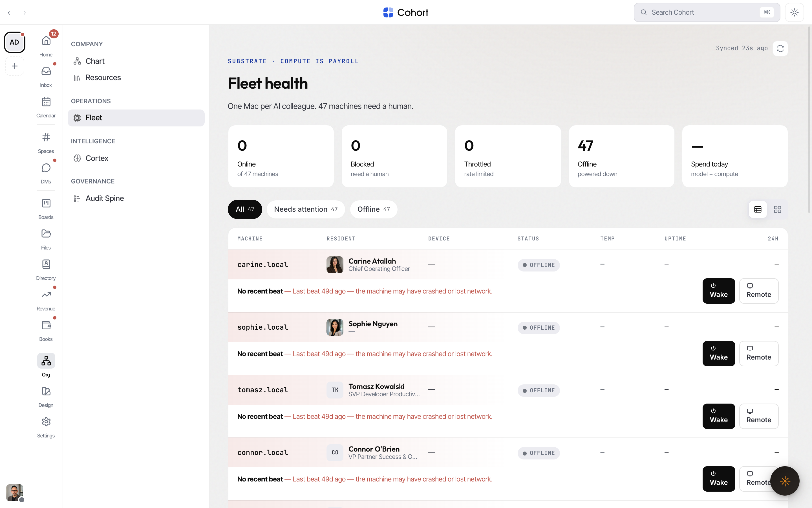812x508 pixels.
Task: Open Audit Spine under Governance
Action: click(x=136, y=199)
